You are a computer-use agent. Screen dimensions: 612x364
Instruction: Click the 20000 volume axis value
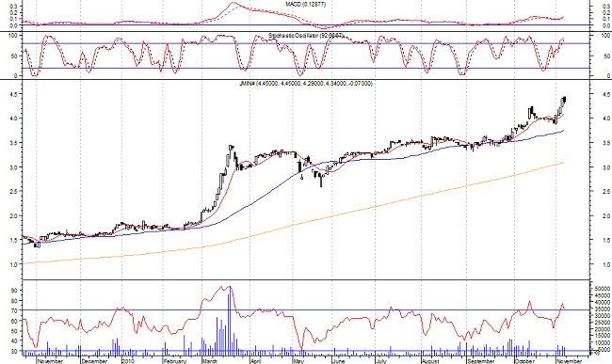tap(602, 329)
